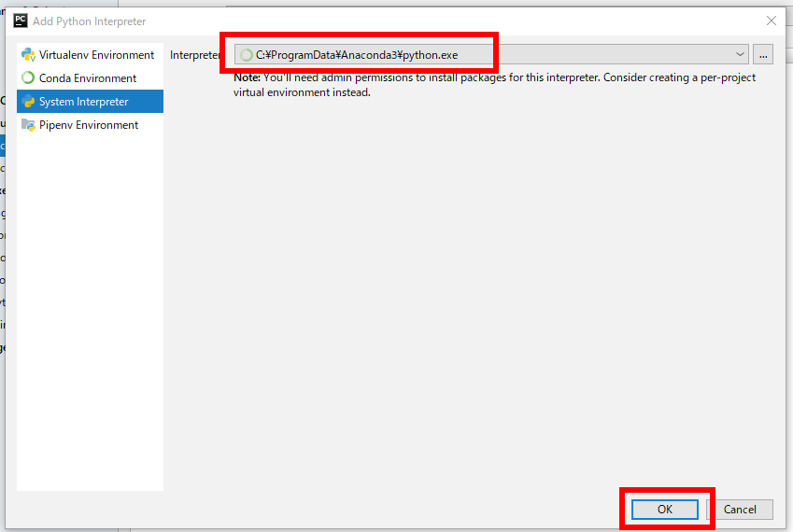The height and width of the screenshot is (532, 793).
Task: Click the admin permissions note text
Action: point(495,85)
